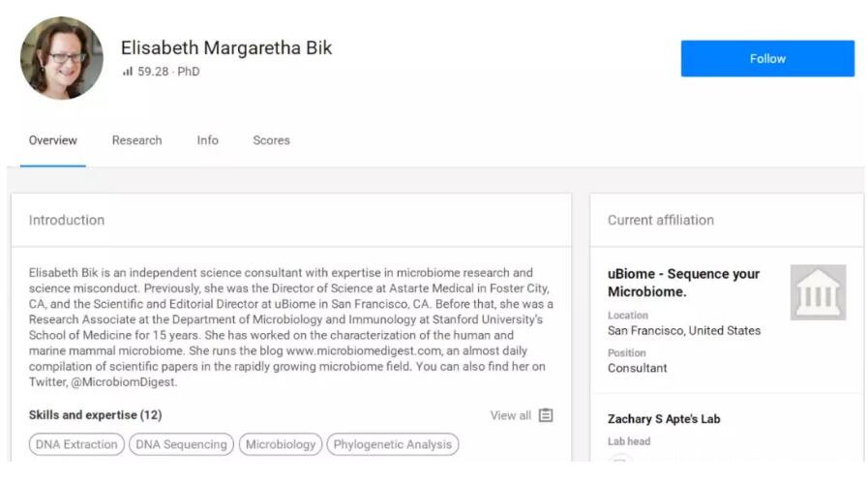Click the Skills and expertise (12) heading

tap(95, 415)
